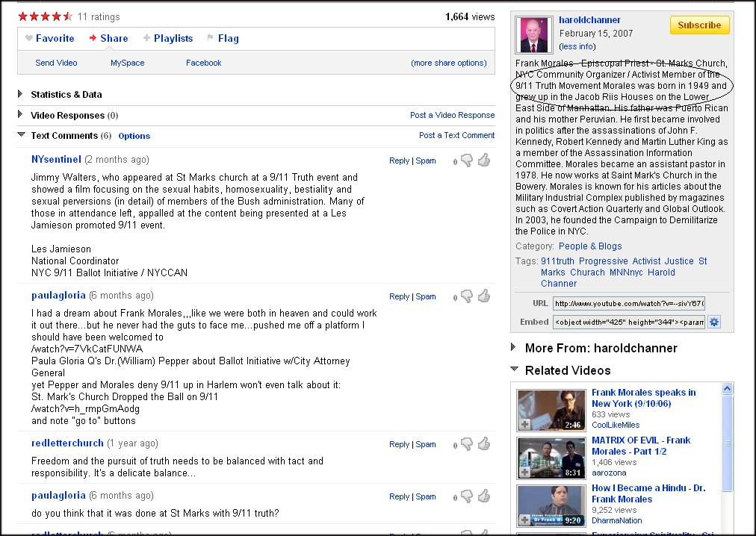Select the Favorite tab
Viewport: 756px width, 536px height.
tap(55, 38)
